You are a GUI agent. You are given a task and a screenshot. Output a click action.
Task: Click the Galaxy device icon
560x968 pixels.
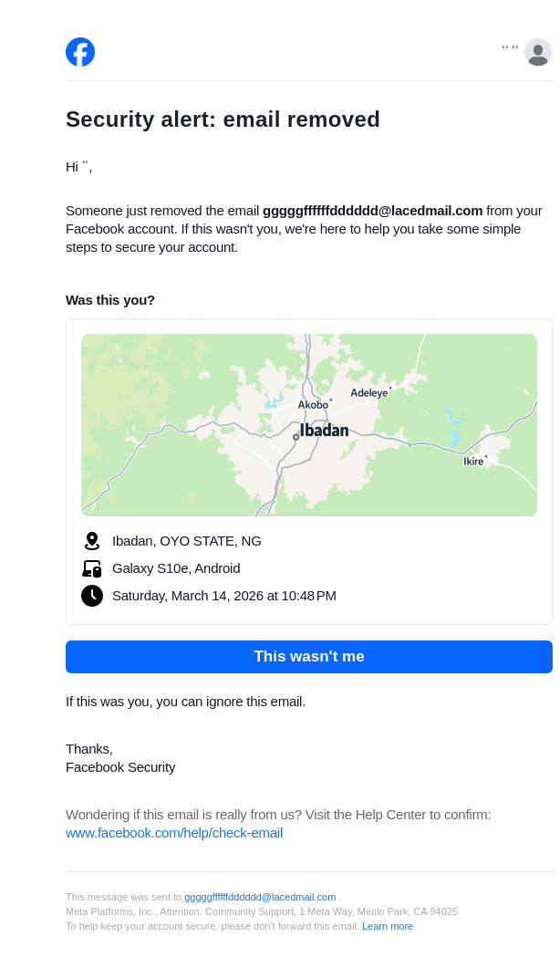[x=91, y=568]
